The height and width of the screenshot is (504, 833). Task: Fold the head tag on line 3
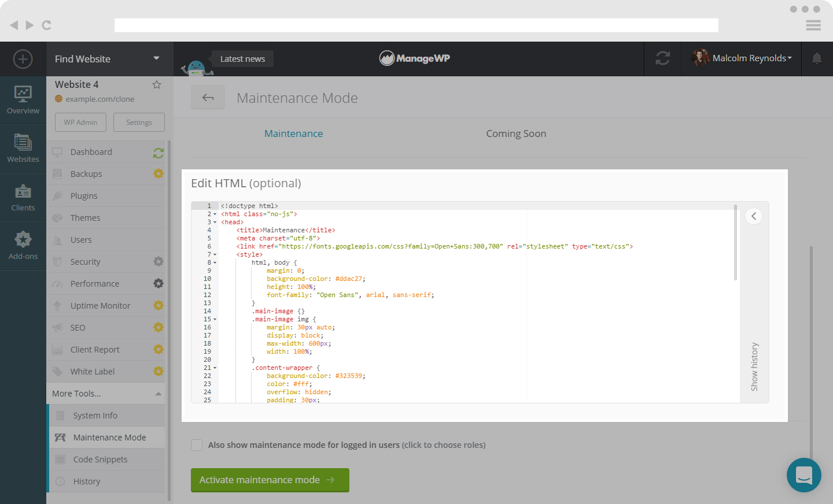pyautogui.click(x=215, y=223)
